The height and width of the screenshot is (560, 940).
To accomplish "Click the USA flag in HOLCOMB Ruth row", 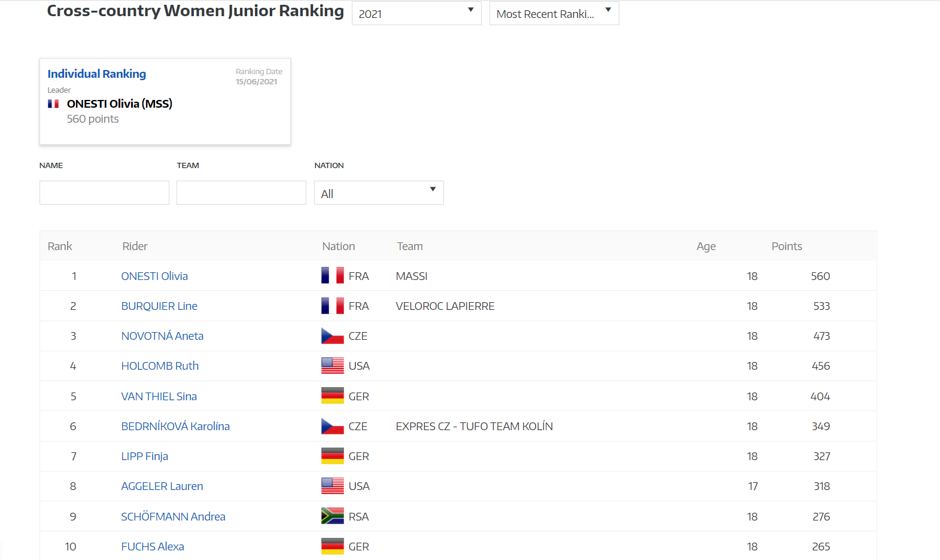I will [x=332, y=366].
